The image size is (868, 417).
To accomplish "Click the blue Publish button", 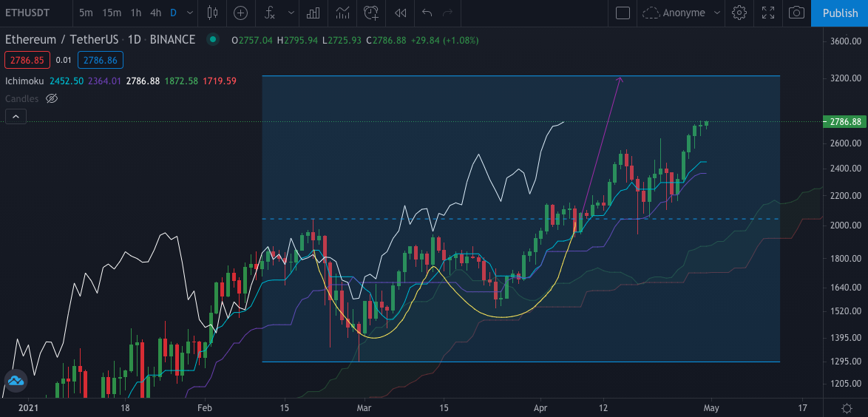I will pos(840,13).
